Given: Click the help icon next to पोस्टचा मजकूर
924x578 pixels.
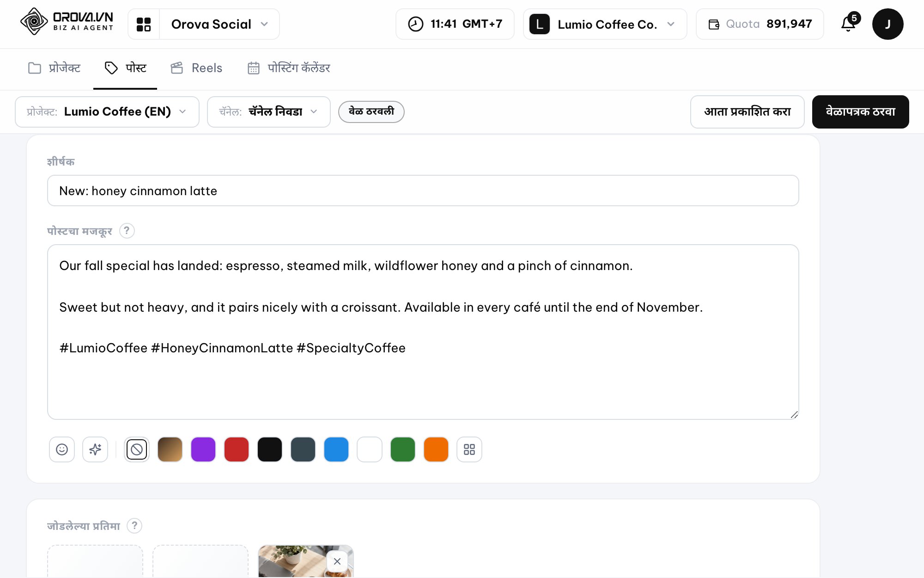Looking at the screenshot, I should click(127, 230).
